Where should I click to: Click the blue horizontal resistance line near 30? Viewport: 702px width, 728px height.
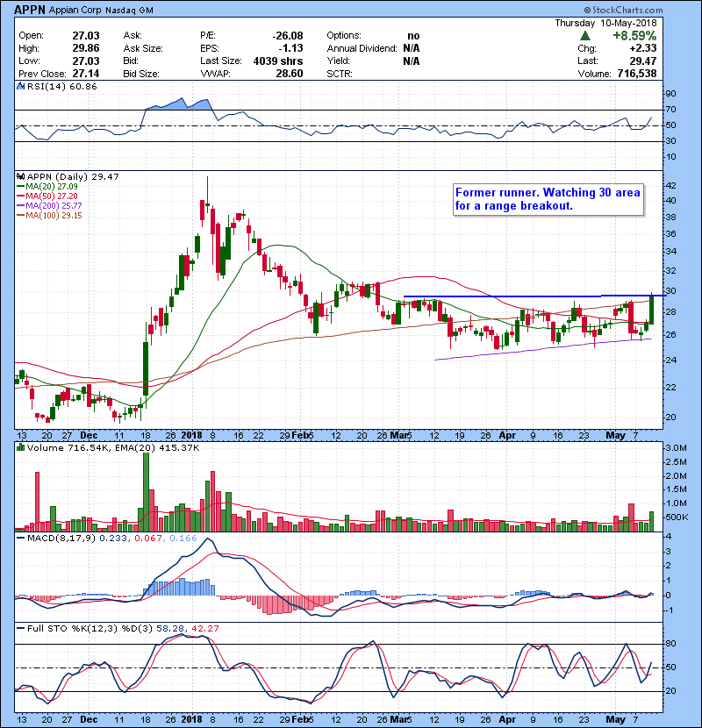534,296
